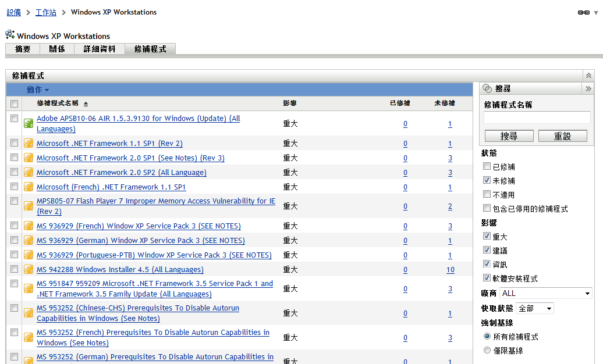Click the icon beside .NET Framework 2.0 SP1 (Rev 3)
The image size is (603, 364).
tap(29, 158)
